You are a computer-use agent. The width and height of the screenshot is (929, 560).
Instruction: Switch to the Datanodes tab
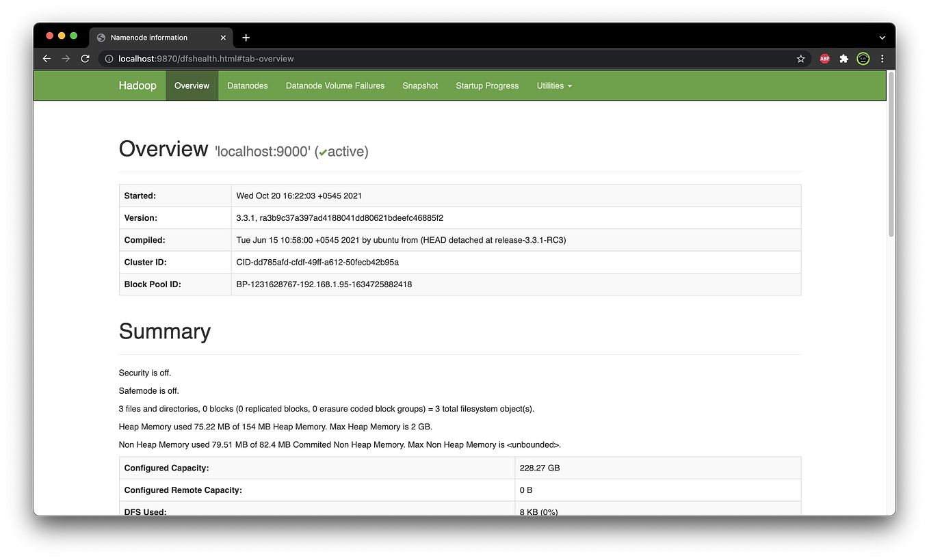[x=248, y=85]
